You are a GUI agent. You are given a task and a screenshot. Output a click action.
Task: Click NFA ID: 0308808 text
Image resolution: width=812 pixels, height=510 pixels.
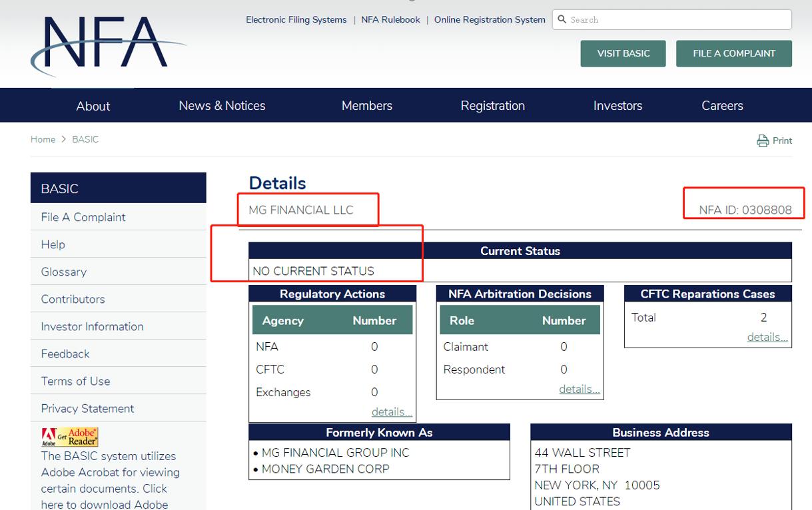click(745, 210)
